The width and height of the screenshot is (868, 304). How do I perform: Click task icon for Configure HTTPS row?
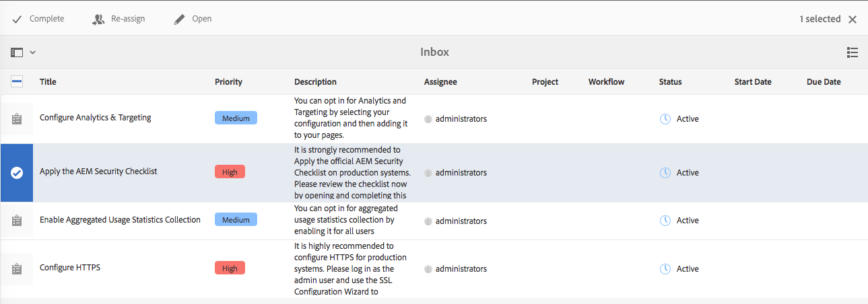[17, 268]
